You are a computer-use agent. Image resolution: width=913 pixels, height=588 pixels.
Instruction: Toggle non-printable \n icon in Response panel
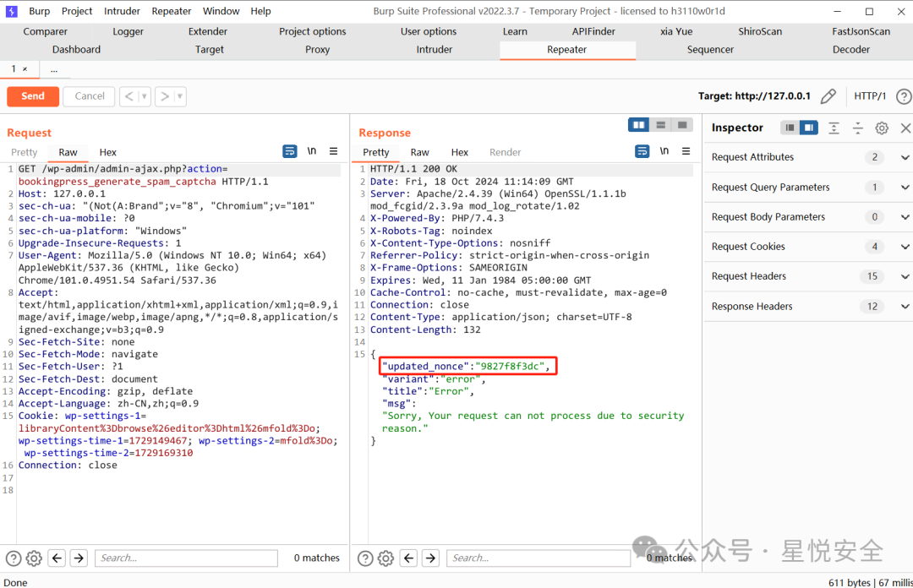[x=664, y=151]
